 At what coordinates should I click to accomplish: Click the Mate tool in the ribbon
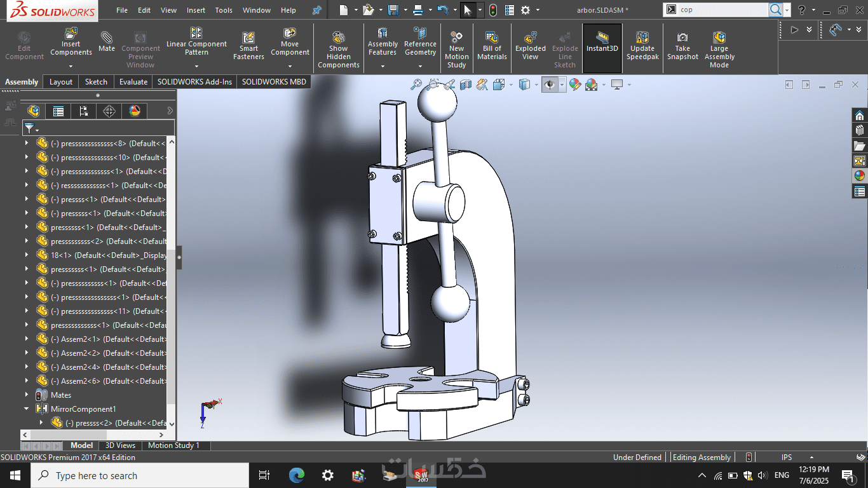[x=107, y=42]
